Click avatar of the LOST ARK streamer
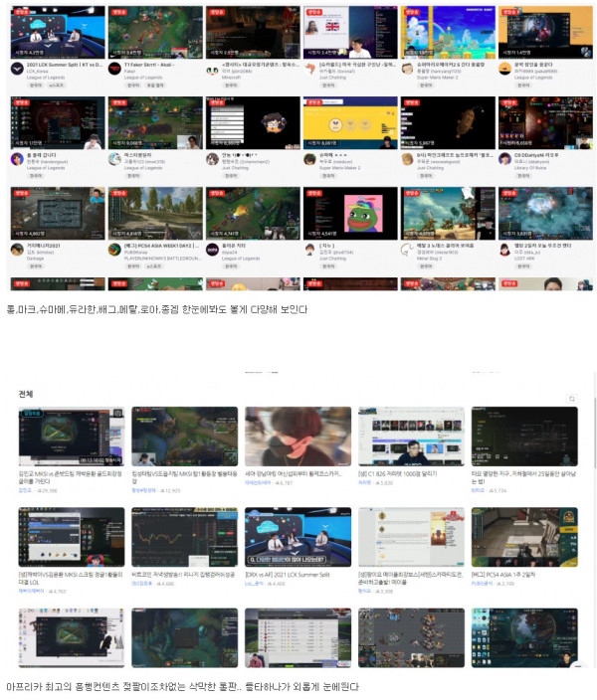 tap(504, 250)
